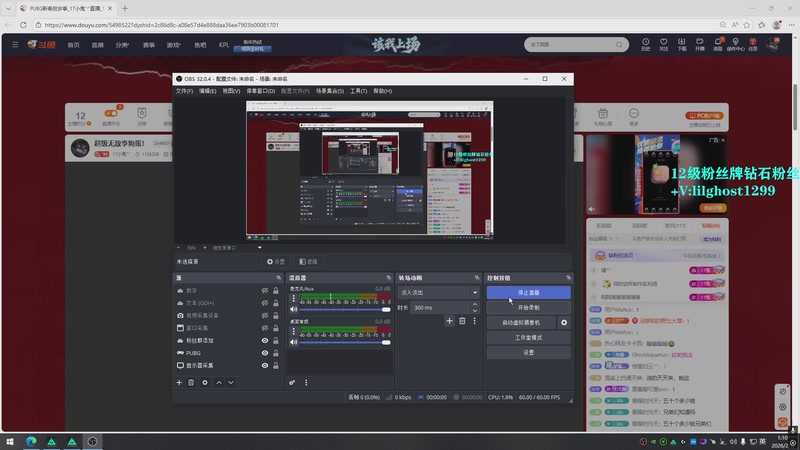Viewport: 800px width, 450px height.
Task: Open the OBS 帮助(H) menu
Action: tap(383, 91)
